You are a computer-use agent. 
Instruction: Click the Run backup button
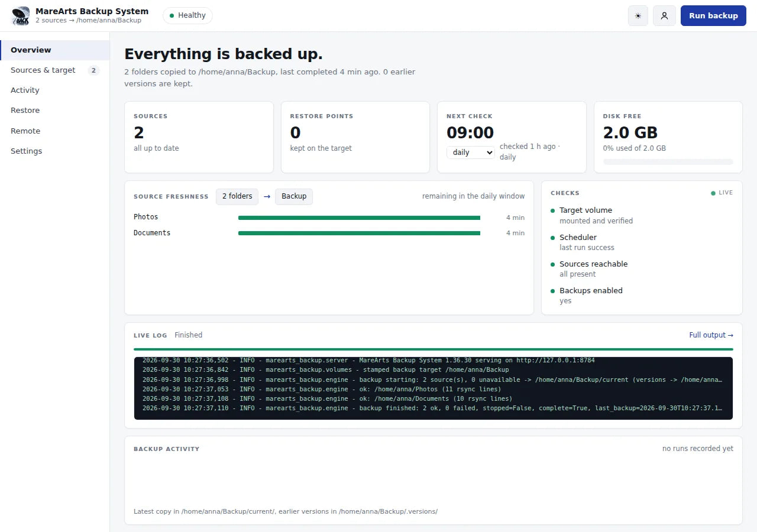713,16
